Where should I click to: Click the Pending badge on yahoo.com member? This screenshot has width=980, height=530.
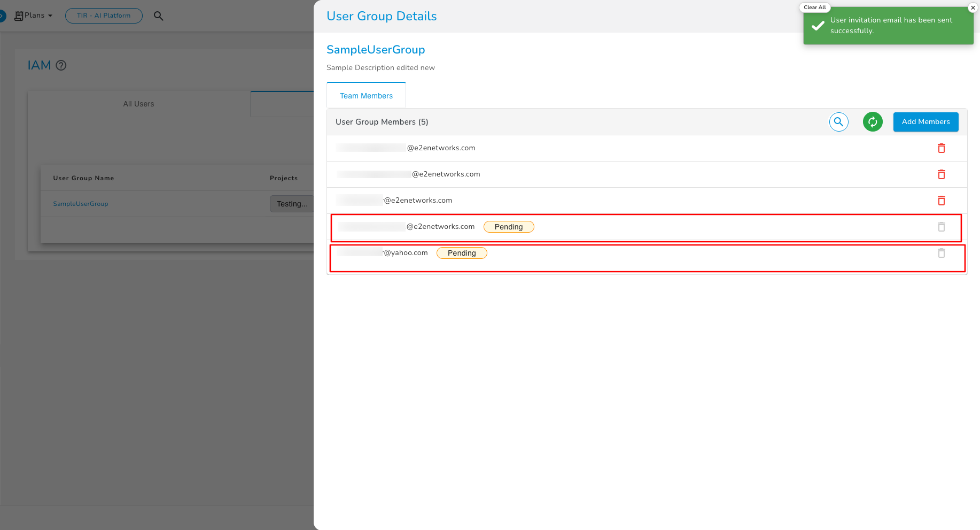[x=462, y=253]
